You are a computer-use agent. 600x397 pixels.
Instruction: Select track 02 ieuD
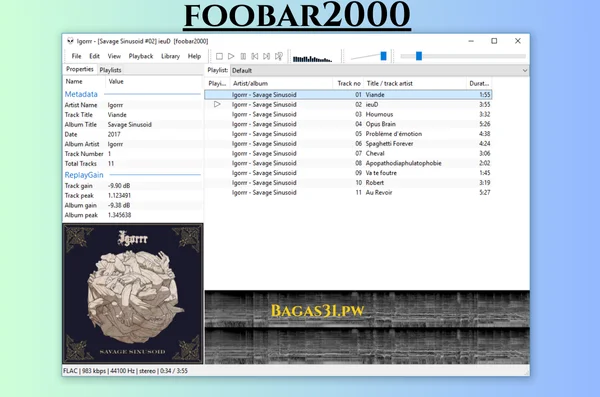pos(348,105)
